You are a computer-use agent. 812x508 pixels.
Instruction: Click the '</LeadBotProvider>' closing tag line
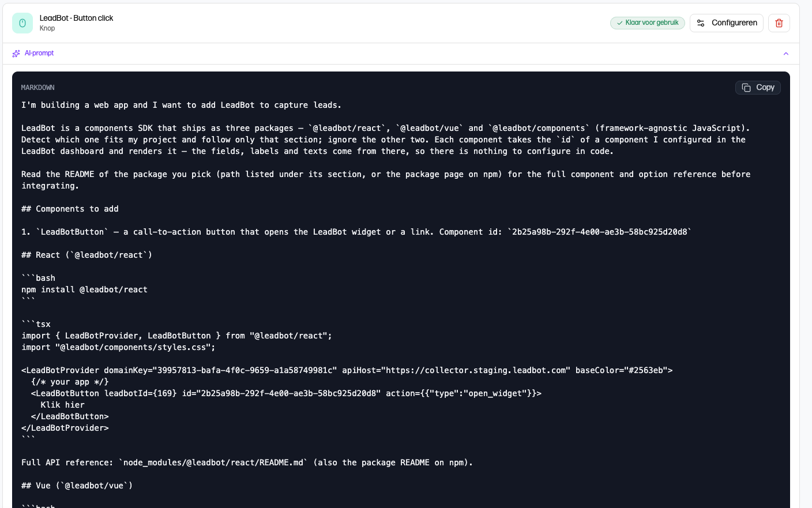(65, 428)
